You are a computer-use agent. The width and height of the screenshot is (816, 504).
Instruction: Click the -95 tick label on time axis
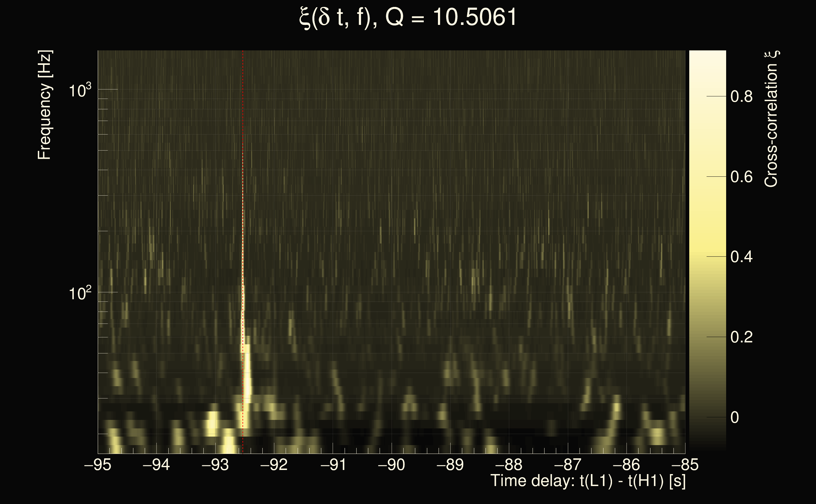pos(98,465)
